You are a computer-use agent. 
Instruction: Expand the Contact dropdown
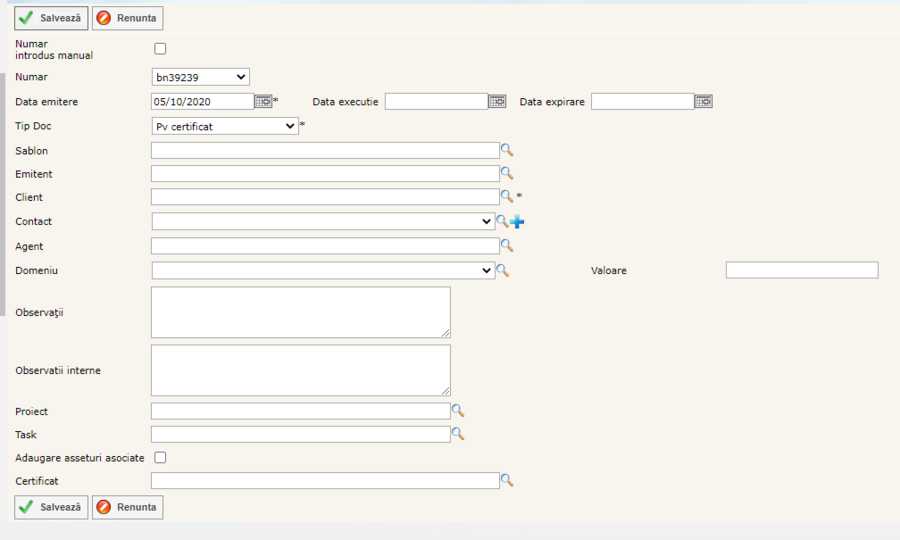point(323,221)
